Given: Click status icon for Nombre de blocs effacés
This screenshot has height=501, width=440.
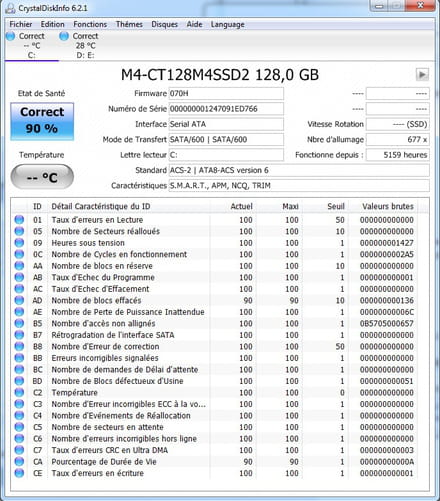Looking at the screenshot, I should [19, 300].
